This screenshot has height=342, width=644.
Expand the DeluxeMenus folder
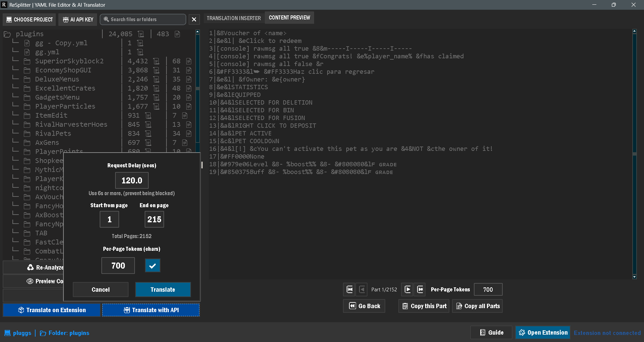pos(57,79)
